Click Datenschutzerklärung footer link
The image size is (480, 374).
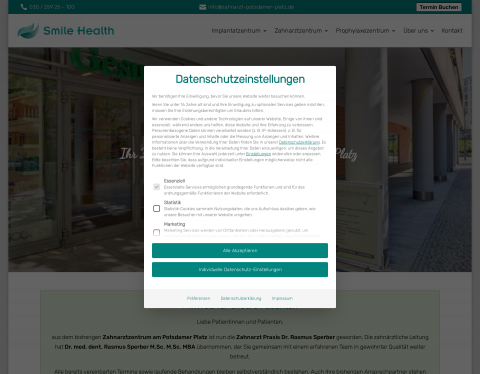241,298
